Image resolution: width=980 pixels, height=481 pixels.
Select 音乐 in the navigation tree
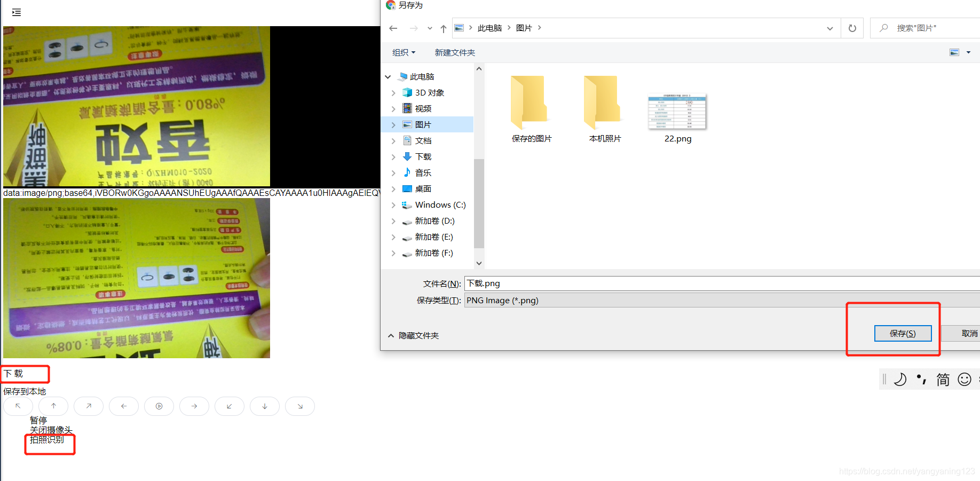point(423,173)
